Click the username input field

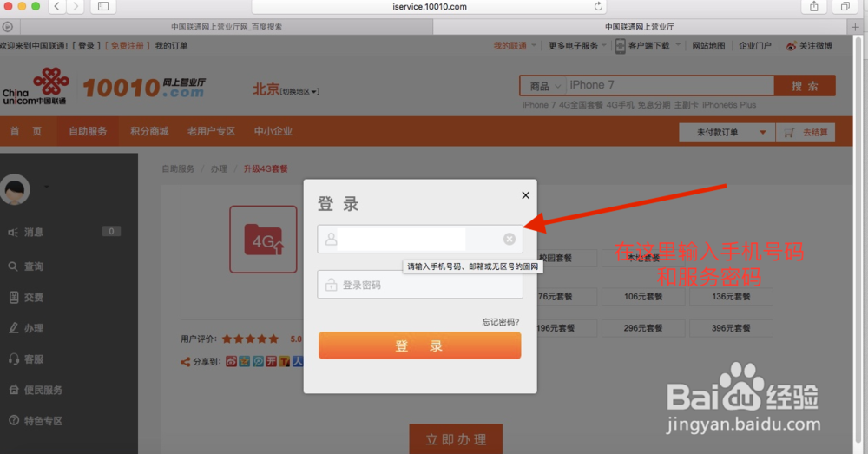click(419, 239)
